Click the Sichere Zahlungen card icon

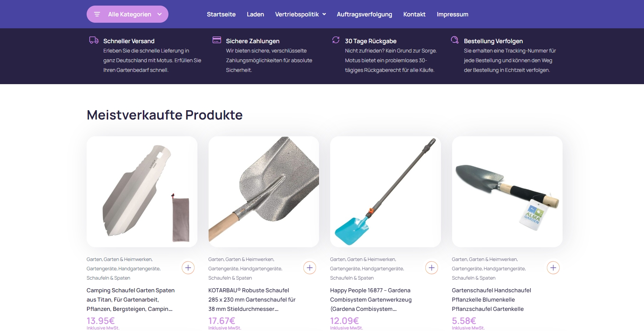point(217,40)
